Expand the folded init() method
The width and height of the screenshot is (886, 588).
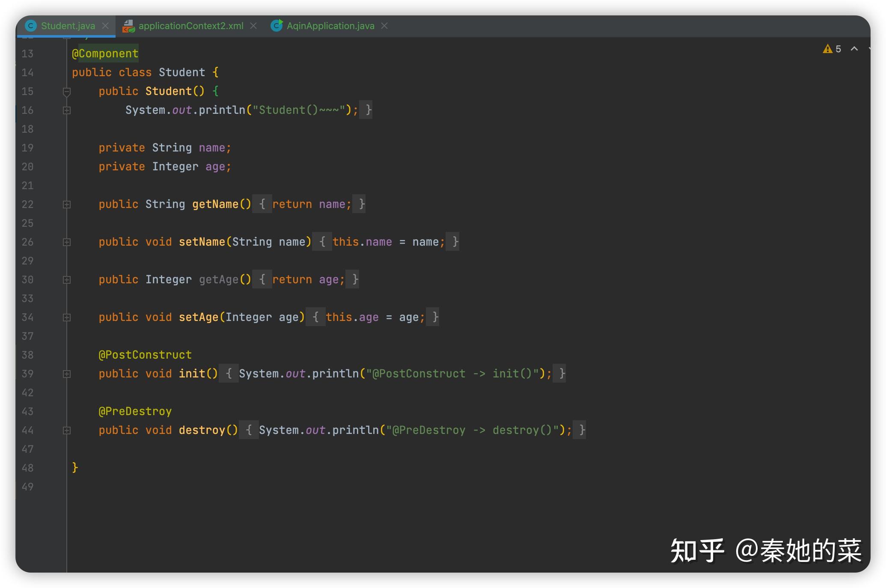click(67, 374)
